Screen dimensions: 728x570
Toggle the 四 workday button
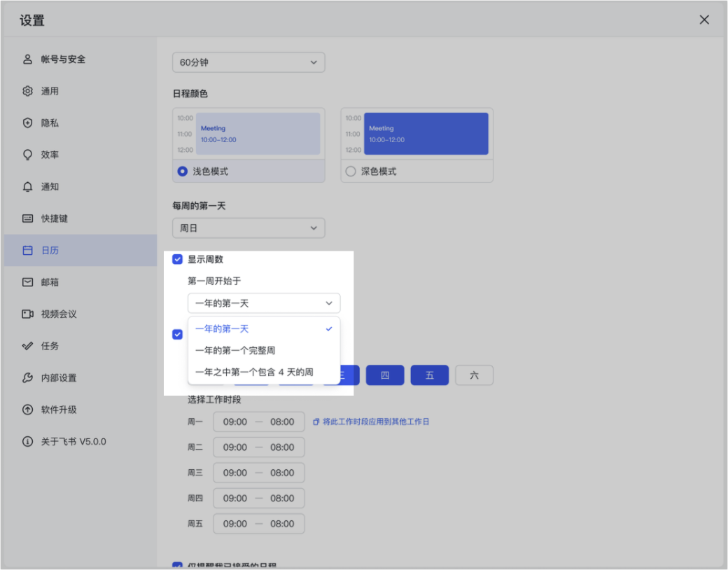pos(385,375)
